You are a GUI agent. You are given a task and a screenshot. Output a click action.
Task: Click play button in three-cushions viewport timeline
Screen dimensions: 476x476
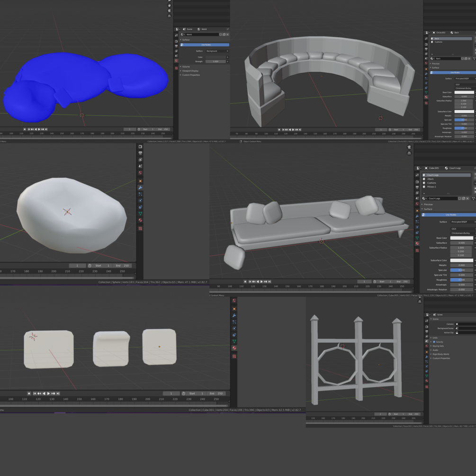[x=49, y=394]
